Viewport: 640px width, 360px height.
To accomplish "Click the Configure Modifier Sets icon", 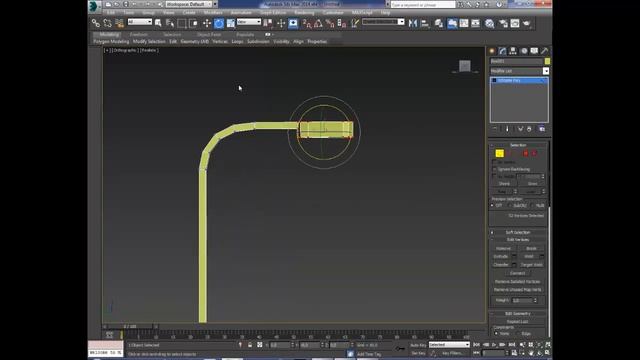I will click(x=542, y=129).
